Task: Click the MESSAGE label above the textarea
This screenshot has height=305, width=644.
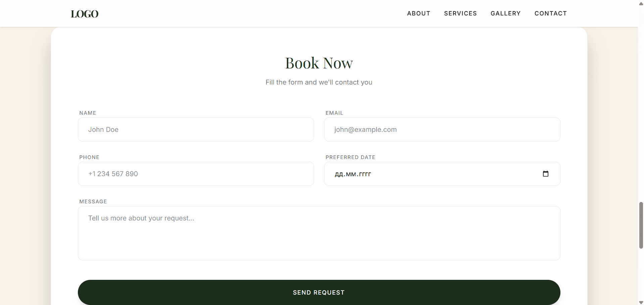Action: (93, 202)
